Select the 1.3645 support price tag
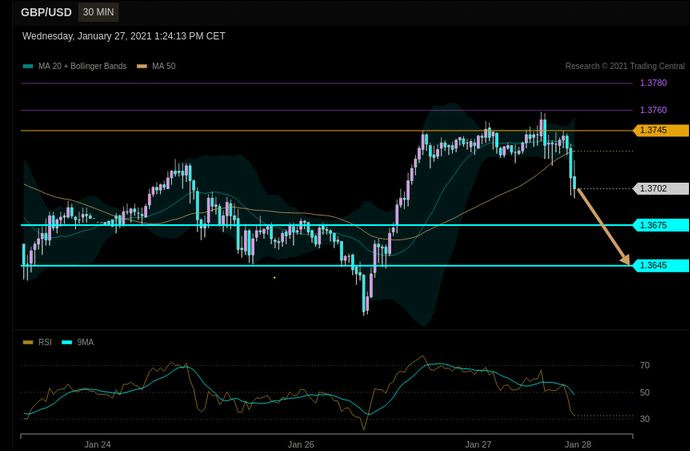Image resolution: width=690 pixels, height=451 pixels. click(x=661, y=265)
